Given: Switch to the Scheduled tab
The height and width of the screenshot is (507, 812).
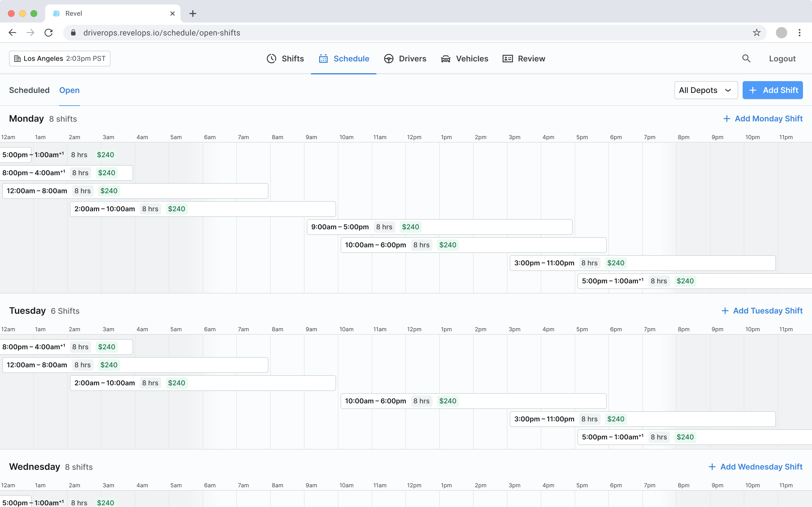Looking at the screenshot, I should pos(29,90).
